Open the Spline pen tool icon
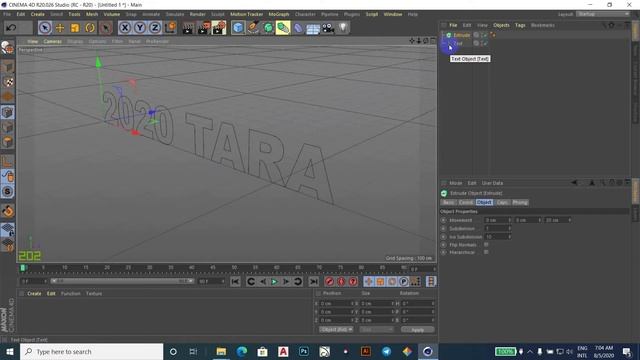 253,28
